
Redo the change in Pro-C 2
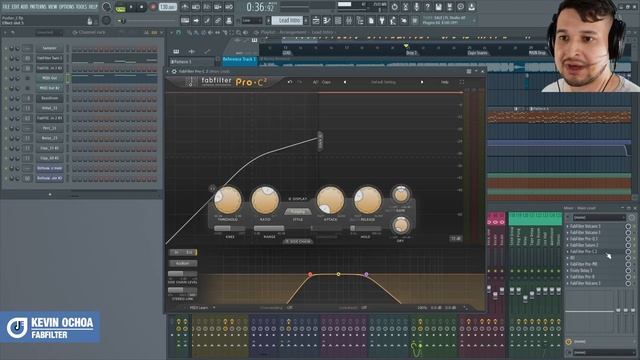point(300,82)
